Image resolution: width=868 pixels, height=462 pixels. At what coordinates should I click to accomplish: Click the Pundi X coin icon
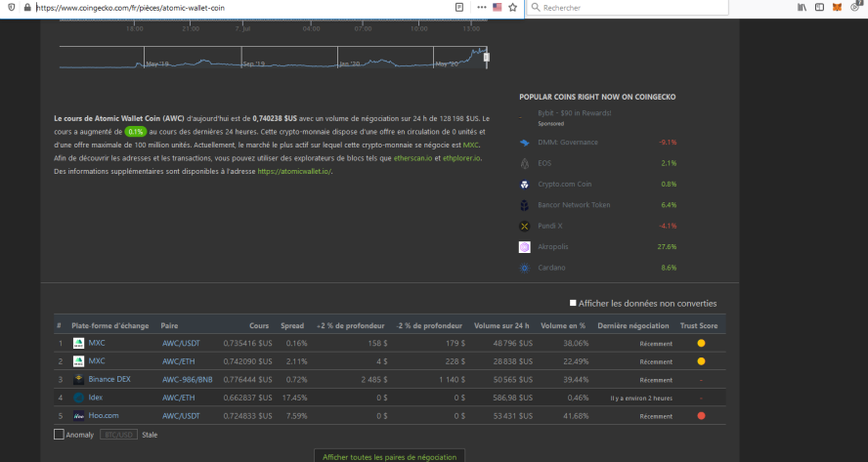(524, 226)
